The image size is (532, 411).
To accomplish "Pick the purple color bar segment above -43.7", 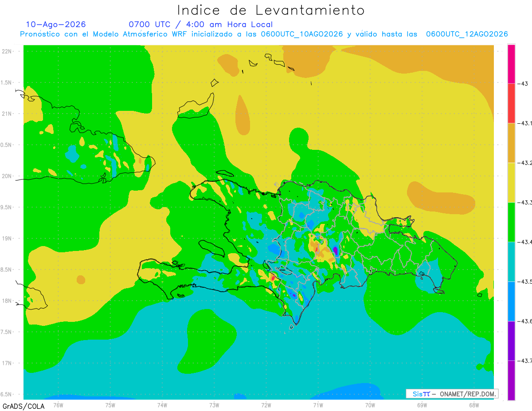I will (x=511, y=341).
